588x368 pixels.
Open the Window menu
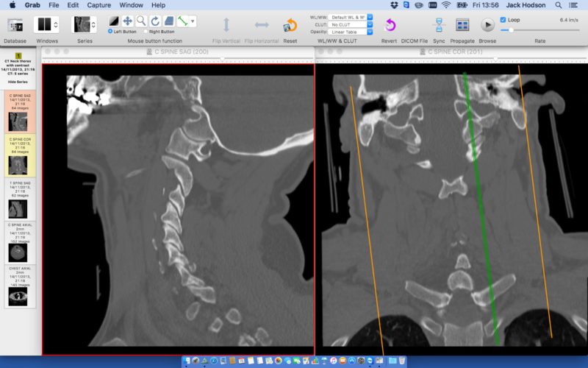click(x=131, y=5)
